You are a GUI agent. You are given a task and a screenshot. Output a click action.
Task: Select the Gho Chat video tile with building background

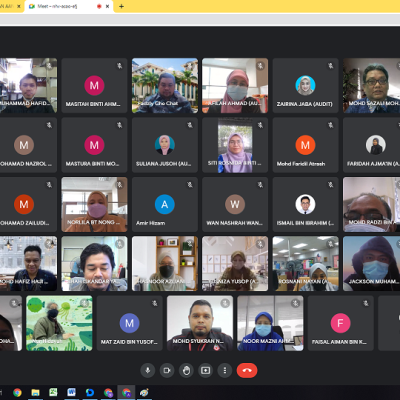tap(165, 86)
